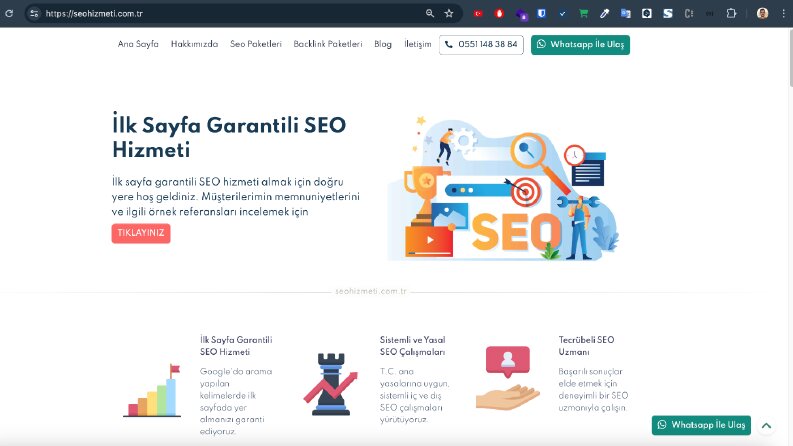Click header Whatsapp İle Ulaş button

tap(580, 44)
